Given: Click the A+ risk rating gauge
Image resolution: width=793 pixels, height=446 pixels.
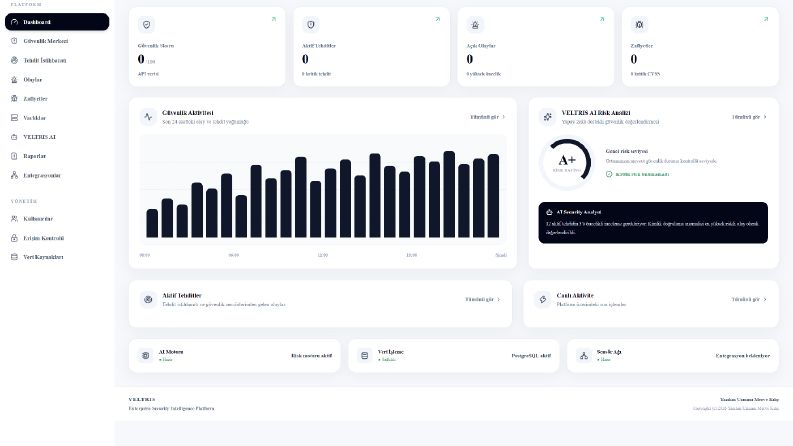Looking at the screenshot, I should tap(566, 163).
